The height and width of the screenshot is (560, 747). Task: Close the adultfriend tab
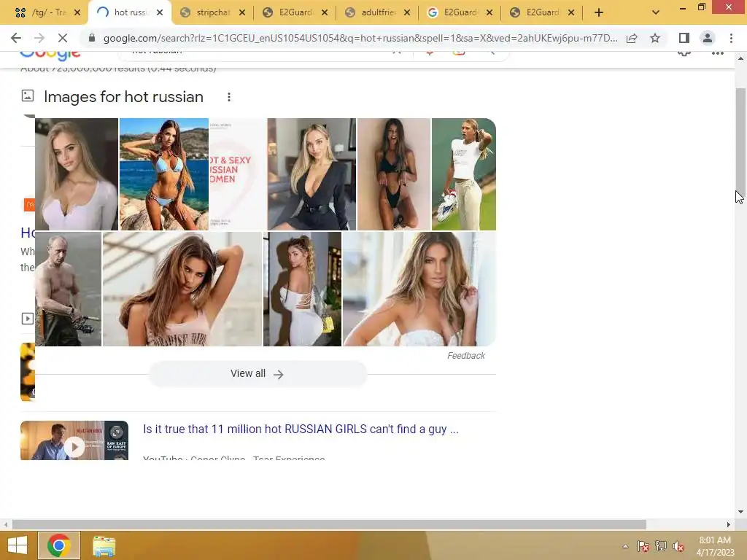pyautogui.click(x=407, y=12)
